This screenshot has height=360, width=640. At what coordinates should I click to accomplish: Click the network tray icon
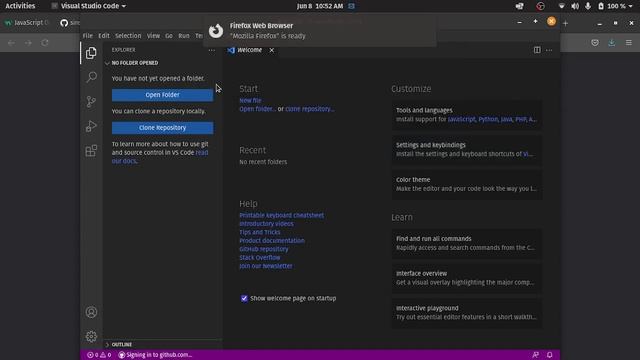point(562,6)
